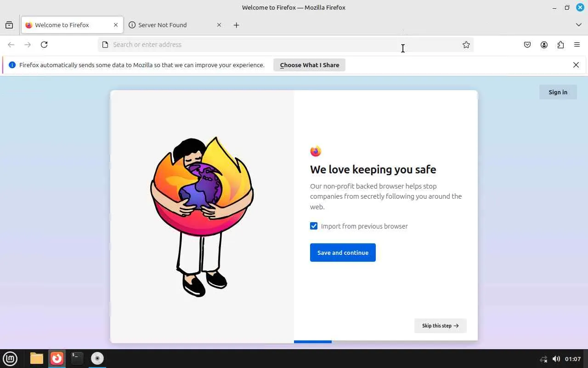Open the Linux Mint start menu
Viewport: 588px width, 368px height.
10,358
